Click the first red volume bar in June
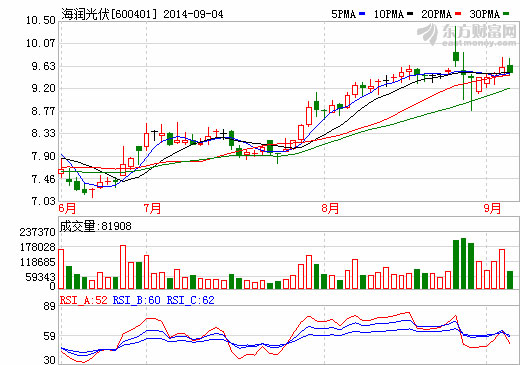This screenshot has height=365, width=520. pyautogui.click(x=61, y=269)
